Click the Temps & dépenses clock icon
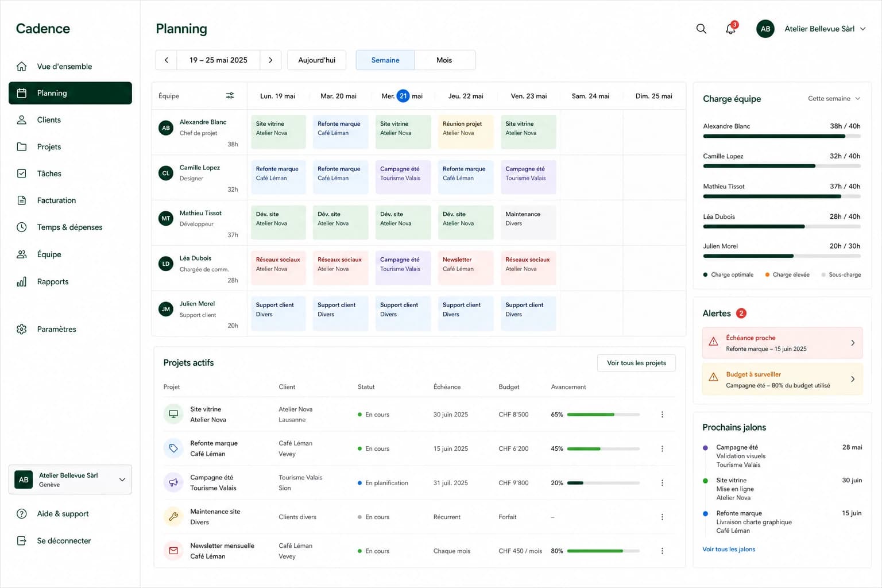This screenshot has width=882, height=588. [x=22, y=227]
